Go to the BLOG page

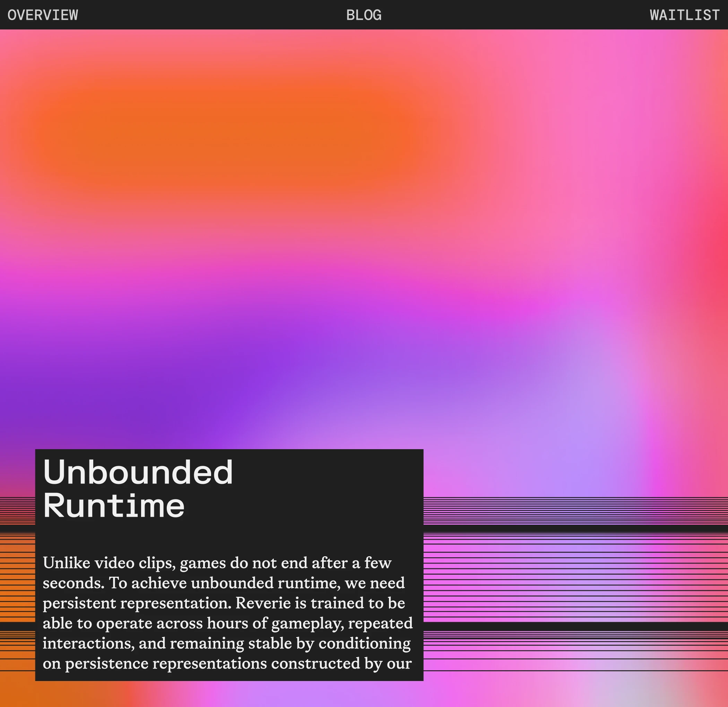pos(364,15)
